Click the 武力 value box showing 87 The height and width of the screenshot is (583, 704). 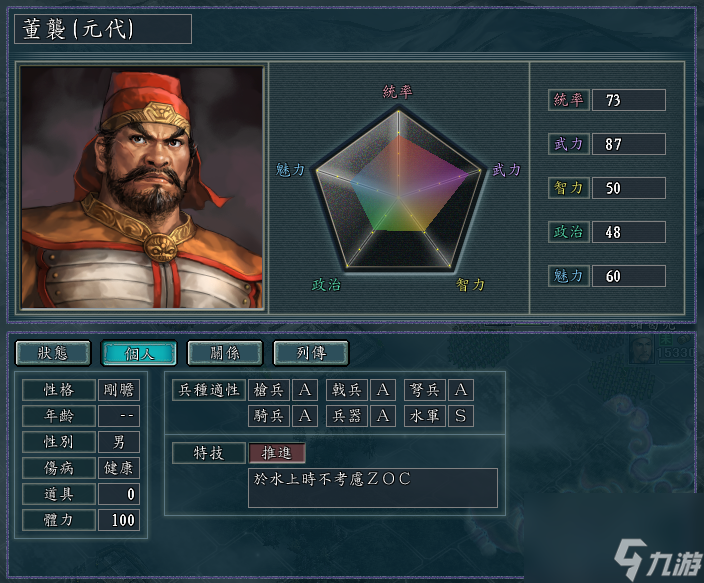629,144
